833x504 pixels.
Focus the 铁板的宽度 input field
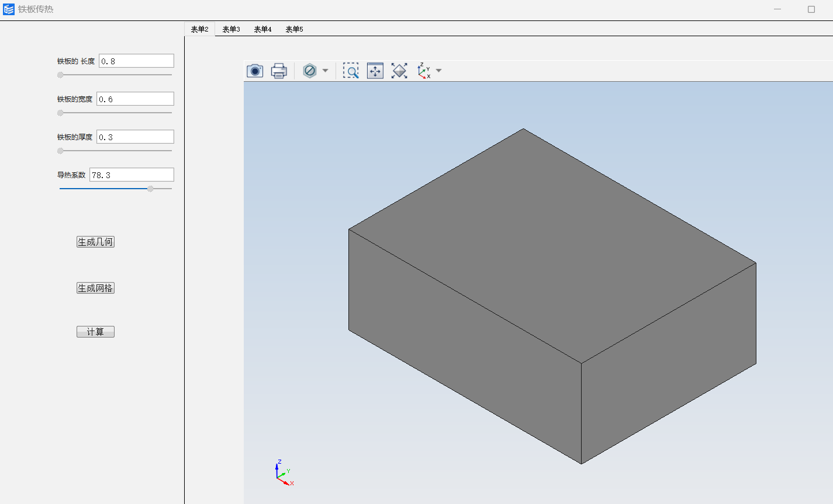pyautogui.click(x=135, y=99)
